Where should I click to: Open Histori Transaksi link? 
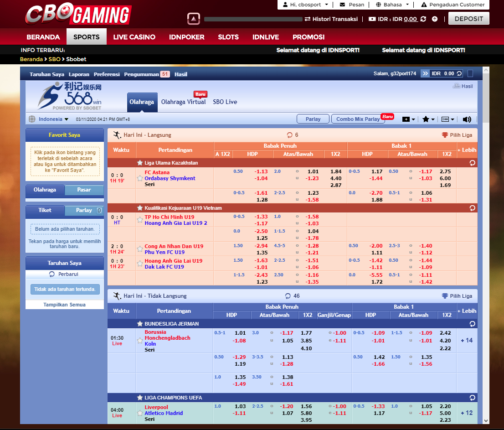(331, 19)
